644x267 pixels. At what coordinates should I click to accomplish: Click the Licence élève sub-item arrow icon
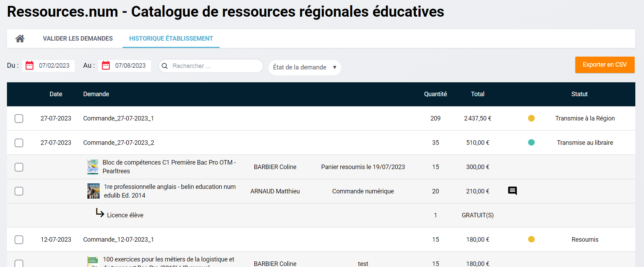(100, 213)
